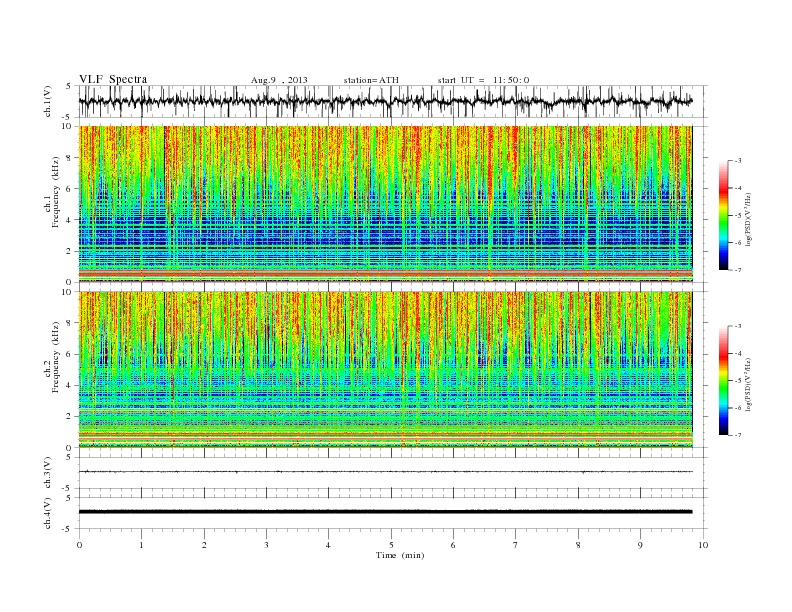This screenshot has height=612, width=792.
Task: Select the "start UT = 11:50:0" text
Action: point(483,80)
